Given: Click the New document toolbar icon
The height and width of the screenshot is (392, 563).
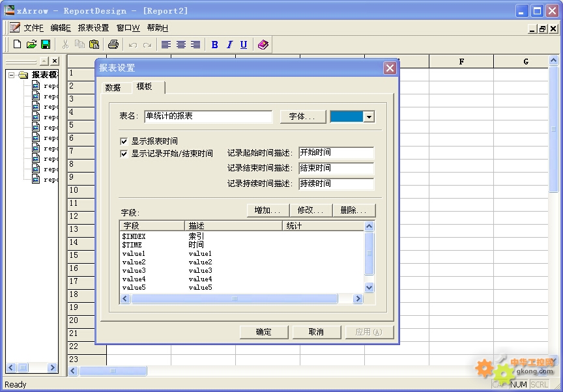Looking at the screenshot, I should (x=18, y=44).
